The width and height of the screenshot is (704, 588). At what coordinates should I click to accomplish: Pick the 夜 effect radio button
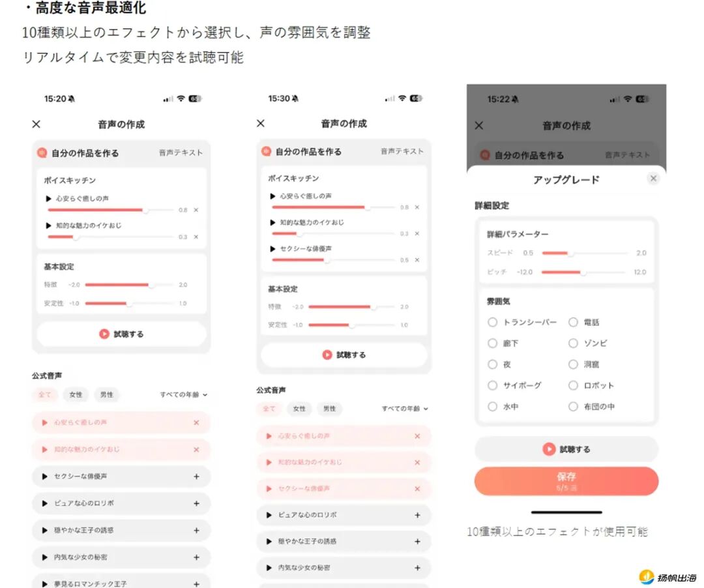tap(493, 364)
